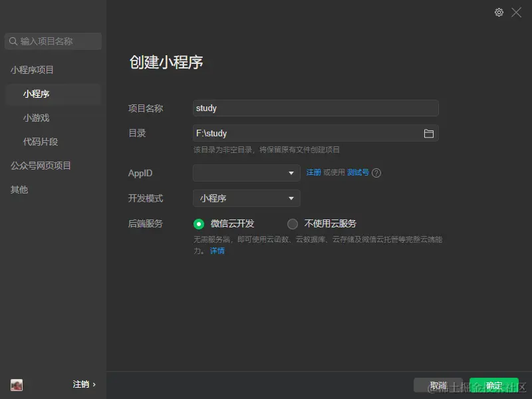Select the 微信云开发 radio option
This screenshot has height=399, width=532.
click(x=199, y=224)
